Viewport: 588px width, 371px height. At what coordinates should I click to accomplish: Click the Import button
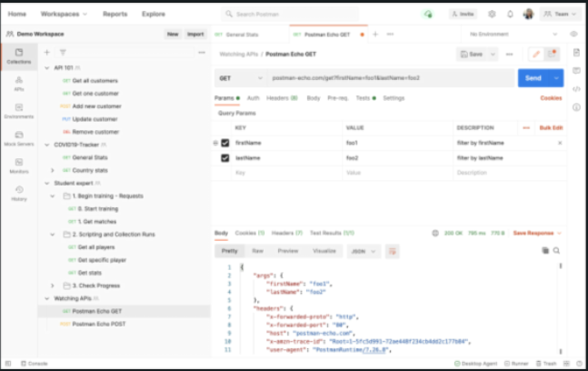click(x=195, y=35)
